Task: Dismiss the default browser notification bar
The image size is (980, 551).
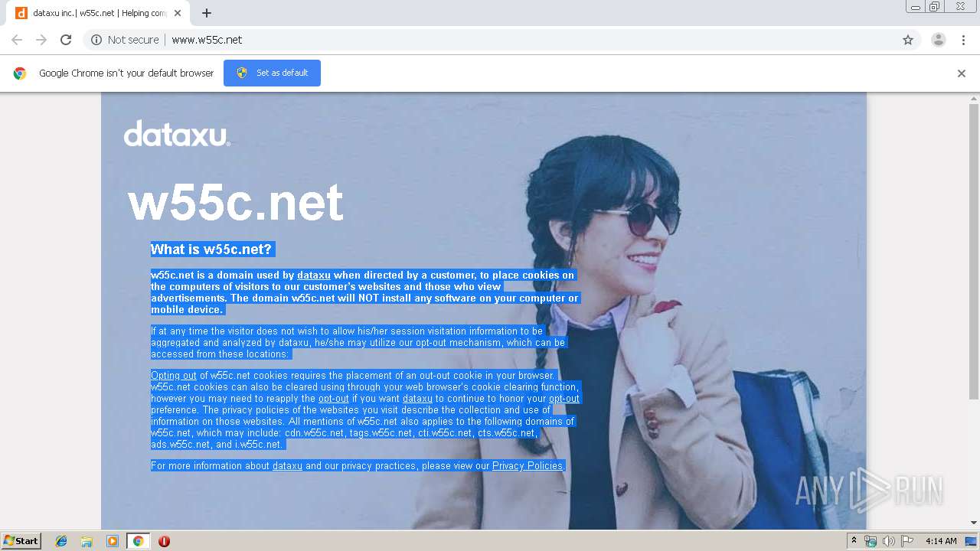Action: [962, 73]
